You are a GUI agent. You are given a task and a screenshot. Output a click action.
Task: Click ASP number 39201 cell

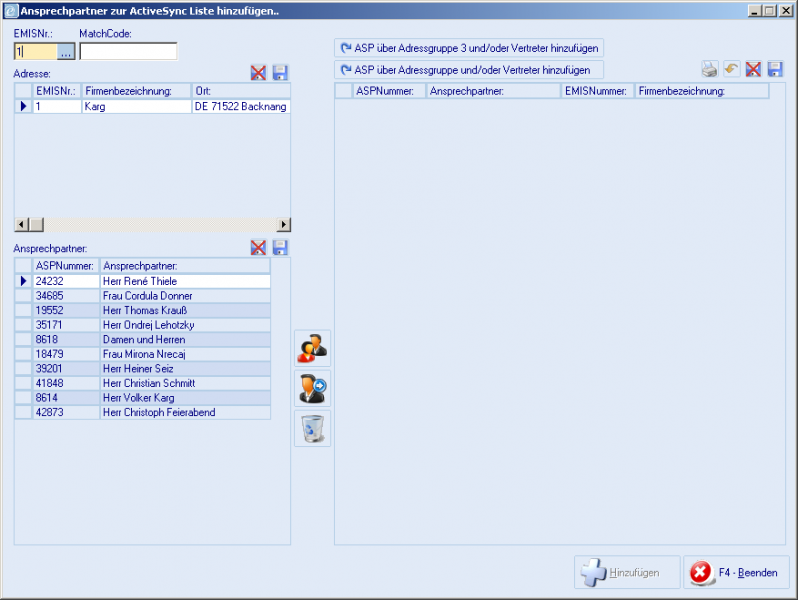[x=66, y=368]
